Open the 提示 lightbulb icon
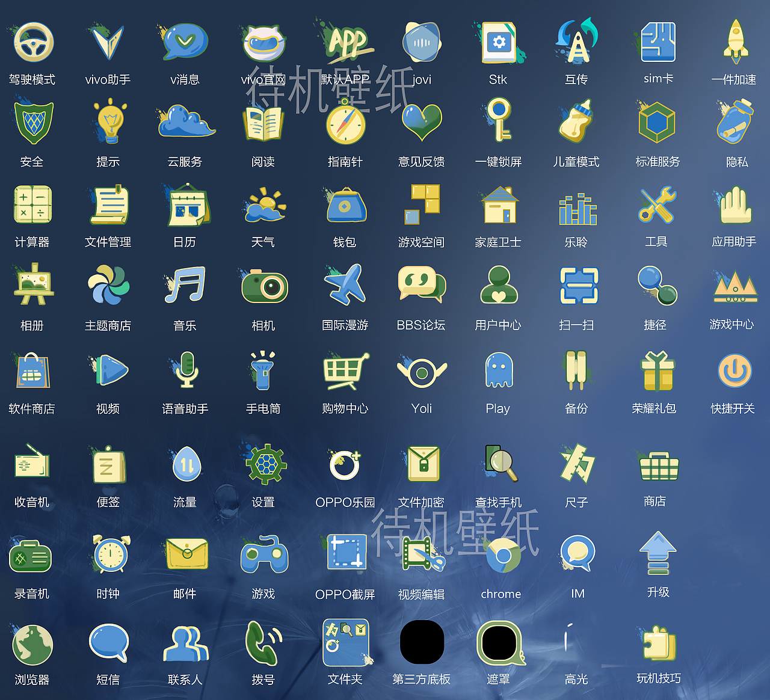The image size is (770, 700). click(109, 123)
